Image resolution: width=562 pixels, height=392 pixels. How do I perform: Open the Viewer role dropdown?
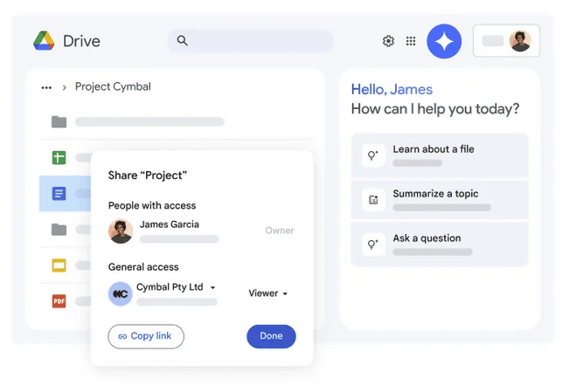pos(268,293)
